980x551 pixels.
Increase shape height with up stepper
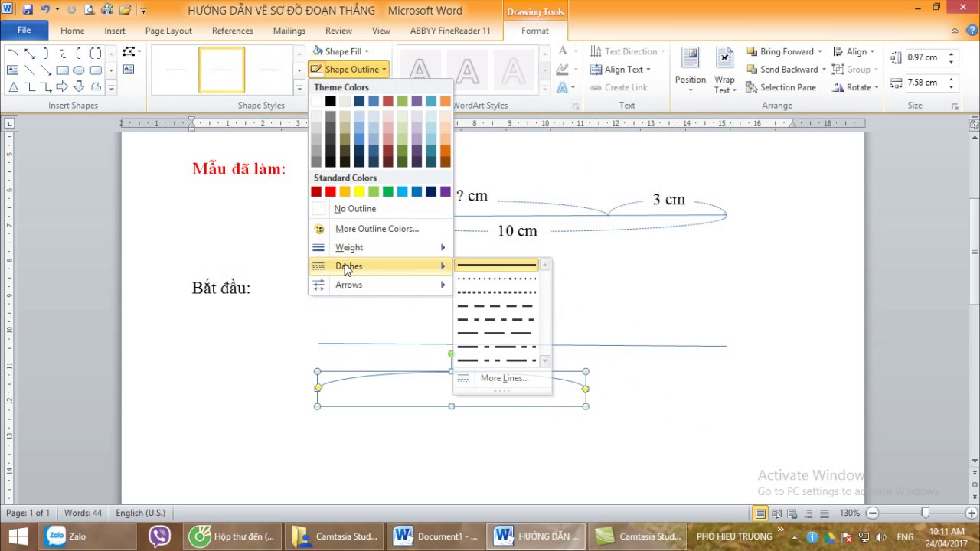point(951,54)
